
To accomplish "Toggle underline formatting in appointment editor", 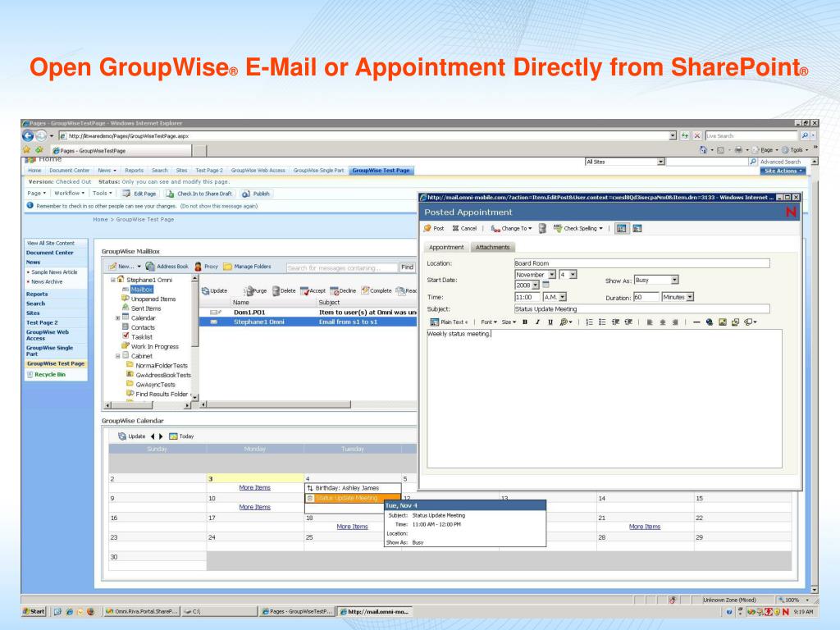I will (550, 322).
